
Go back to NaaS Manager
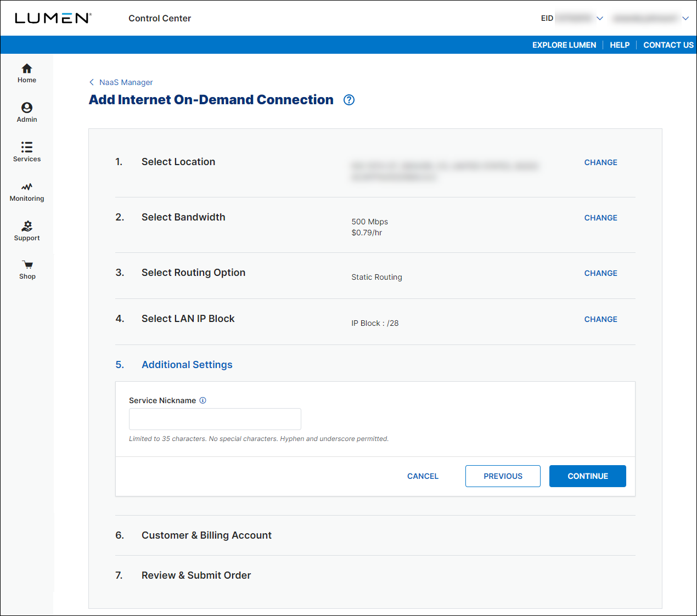(126, 82)
